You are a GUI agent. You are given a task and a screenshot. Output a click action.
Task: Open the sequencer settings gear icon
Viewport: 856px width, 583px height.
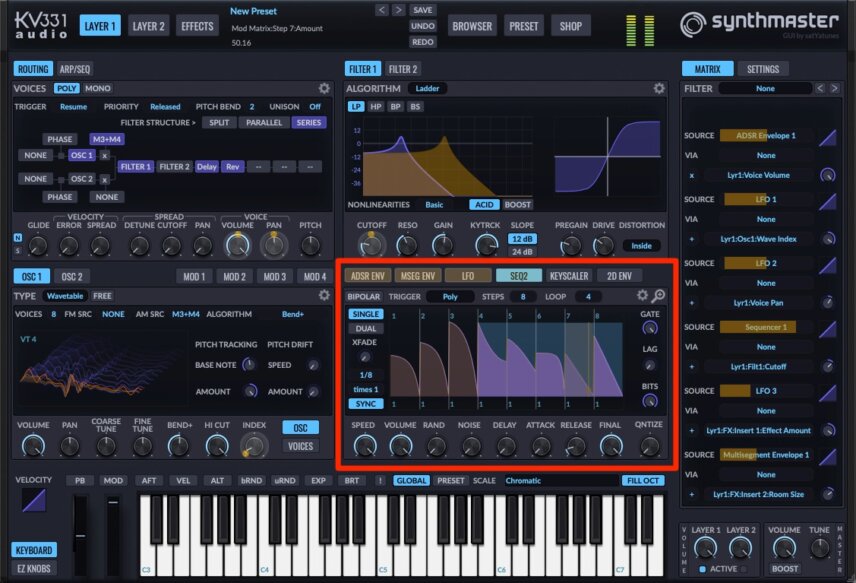pos(643,296)
